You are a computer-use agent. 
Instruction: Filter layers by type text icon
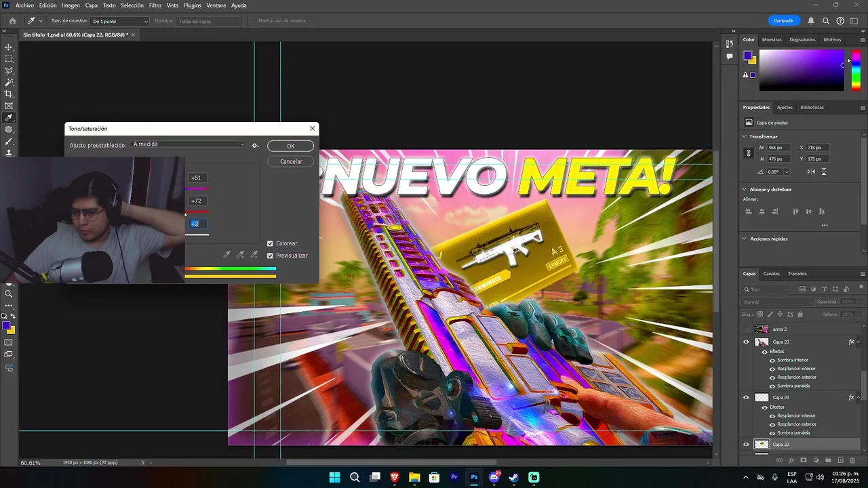click(825, 289)
